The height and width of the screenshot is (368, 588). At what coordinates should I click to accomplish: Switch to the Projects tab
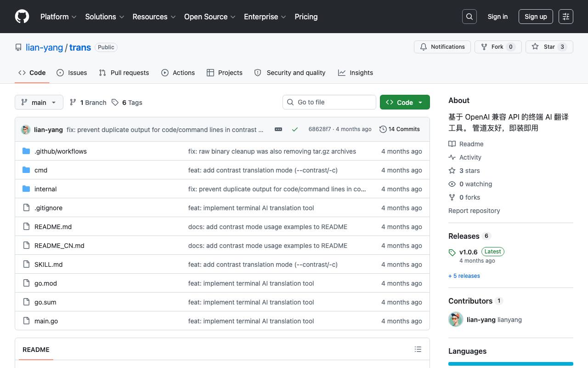[225, 73]
